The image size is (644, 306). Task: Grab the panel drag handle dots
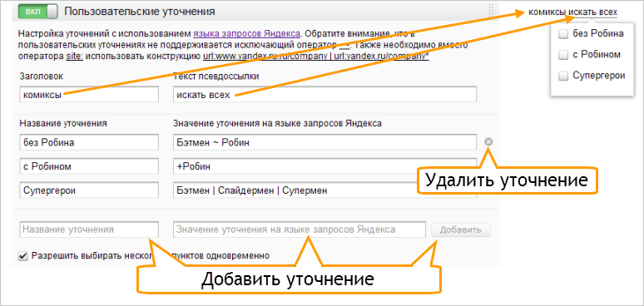[491, 11]
